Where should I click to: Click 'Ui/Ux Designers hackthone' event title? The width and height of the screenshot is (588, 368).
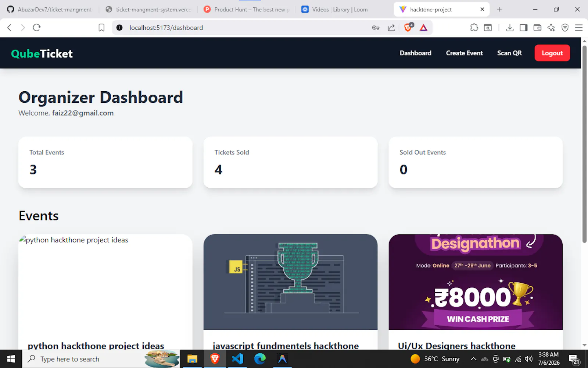coord(456,346)
